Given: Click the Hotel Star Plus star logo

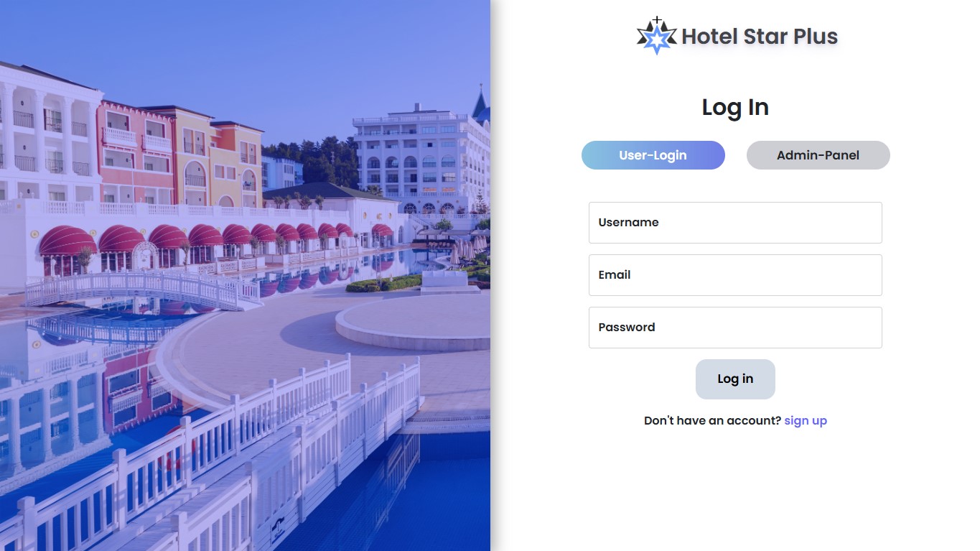Looking at the screenshot, I should coord(657,37).
